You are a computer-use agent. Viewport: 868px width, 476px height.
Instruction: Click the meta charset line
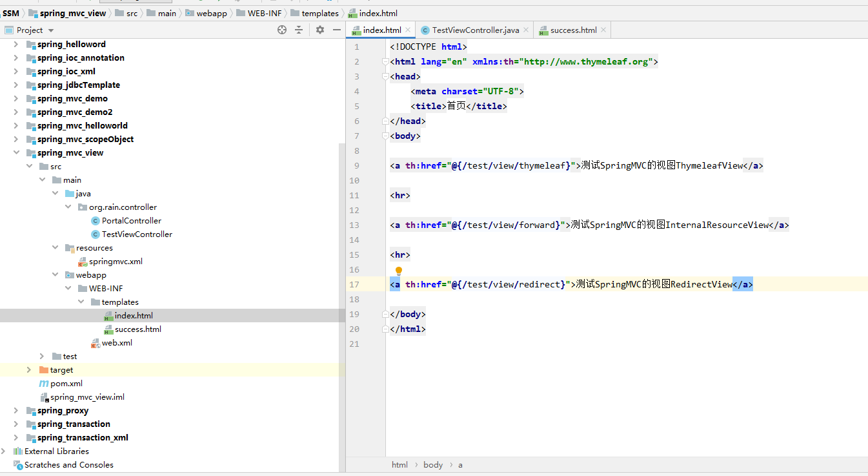pyautogui.click(x=467, y=91)
